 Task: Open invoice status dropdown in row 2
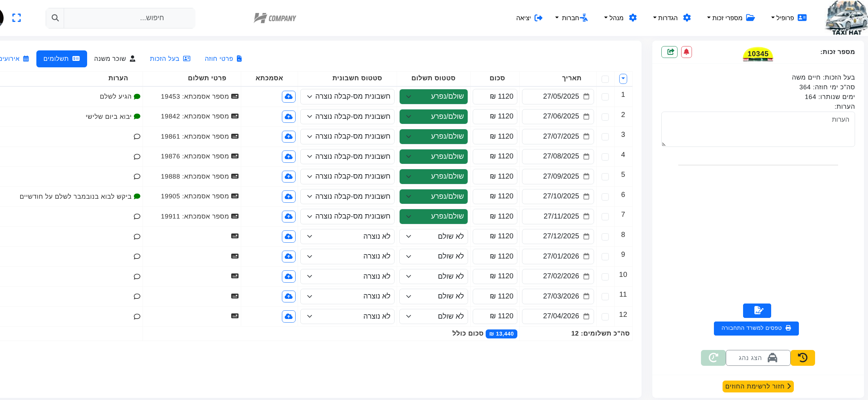pos(347,116)
